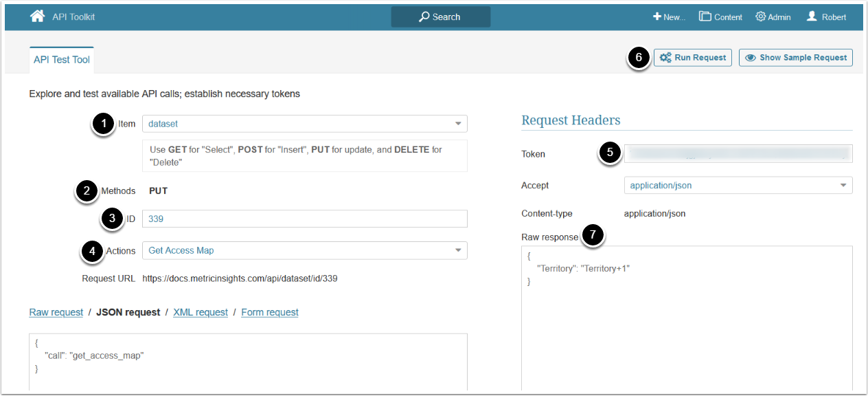Screen dimensions: 868x396
Task: Click into the ID field showing 339
Action: click(x=304, y=219)
